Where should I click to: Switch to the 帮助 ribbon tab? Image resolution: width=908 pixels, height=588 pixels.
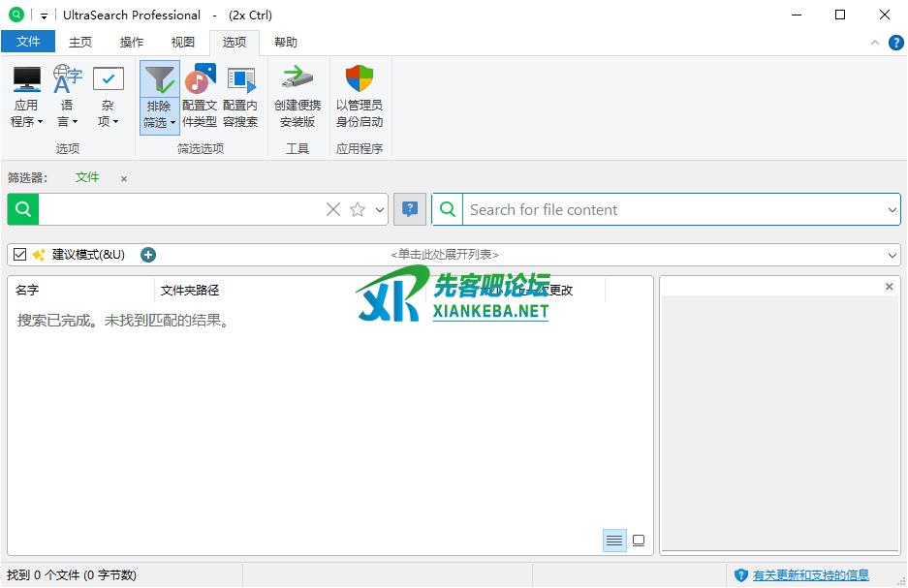tap(286, 43)
